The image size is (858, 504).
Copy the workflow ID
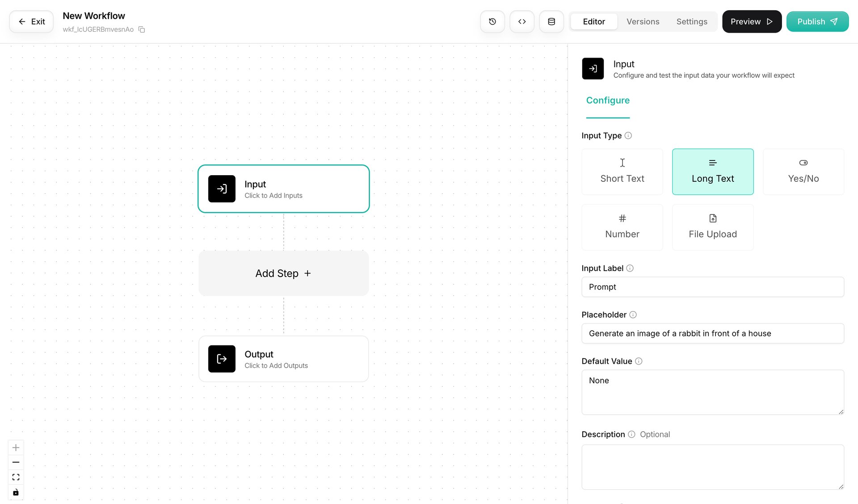click(141, 29)
